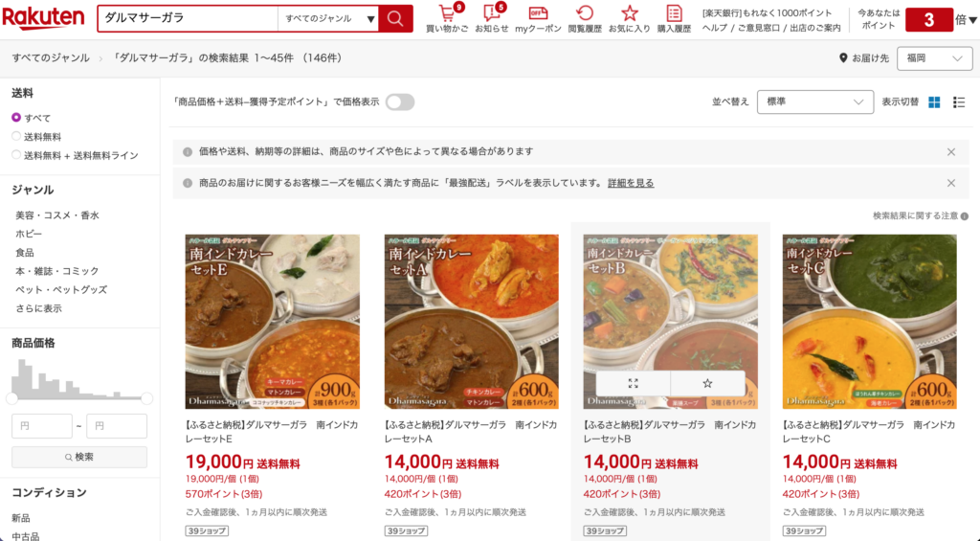Click the 39ショップ badge under セットA
The image size is (980, 541).
pos(406,531)
